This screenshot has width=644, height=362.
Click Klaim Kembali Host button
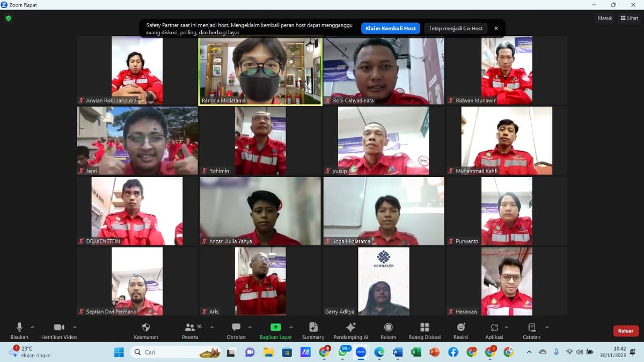click(390, 28)
